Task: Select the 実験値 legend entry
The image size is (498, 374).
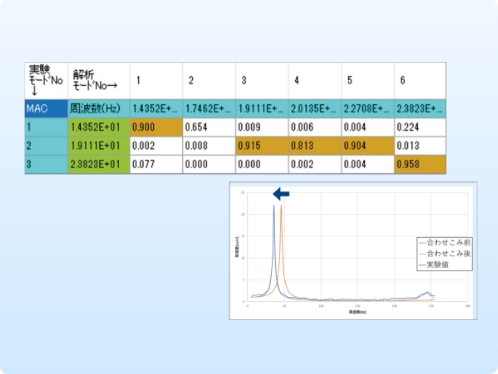Action: 434,265
